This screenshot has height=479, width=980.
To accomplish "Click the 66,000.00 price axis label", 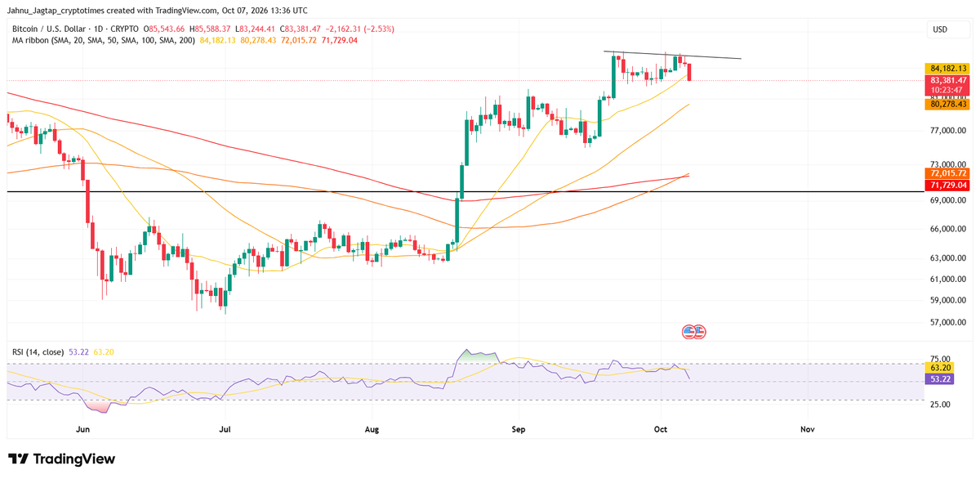I will tap(948, 229).
